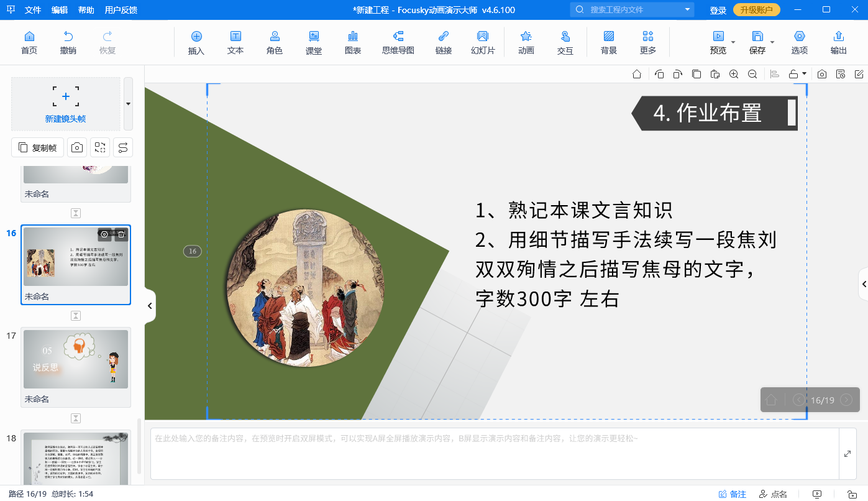Click the 撤销 undo button
The image size is (868, 501).
click(68, 43)
